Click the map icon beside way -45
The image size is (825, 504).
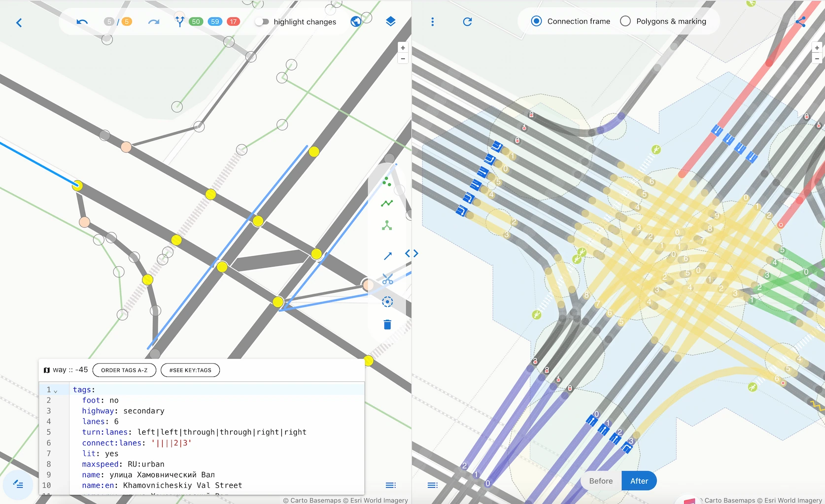pos(47,370)
